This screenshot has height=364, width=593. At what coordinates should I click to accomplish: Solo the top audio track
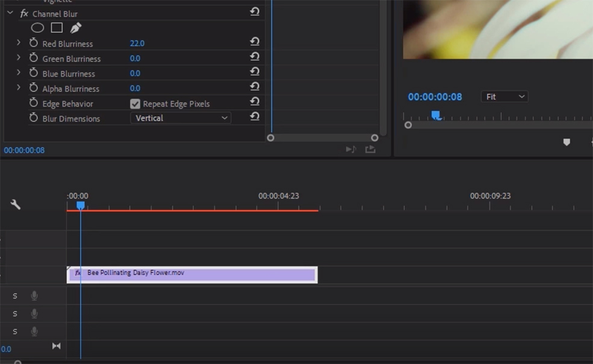click(x=14, y=296)
